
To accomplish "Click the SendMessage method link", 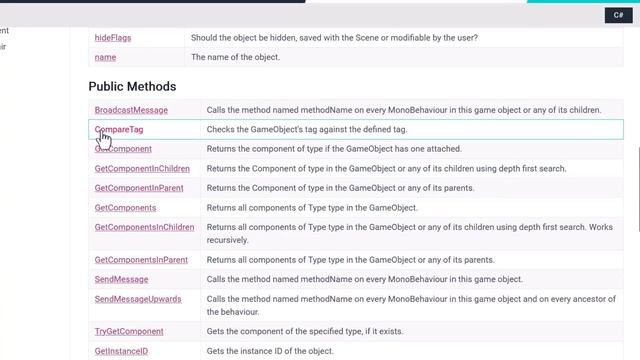I will [x=121, y=279].
